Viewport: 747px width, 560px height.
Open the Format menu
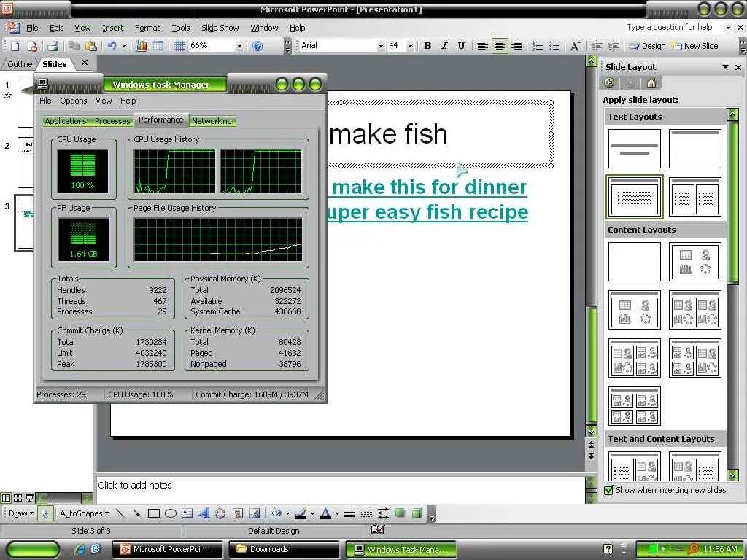(x=147, y=28)
